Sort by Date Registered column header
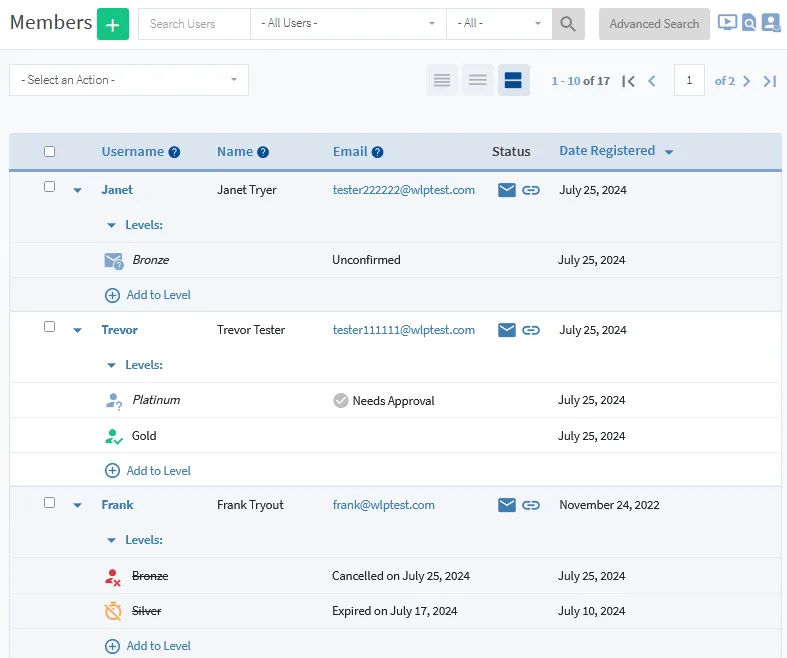Image resolution: width=787 pixels, height=658 pixels. click(607, 151)
